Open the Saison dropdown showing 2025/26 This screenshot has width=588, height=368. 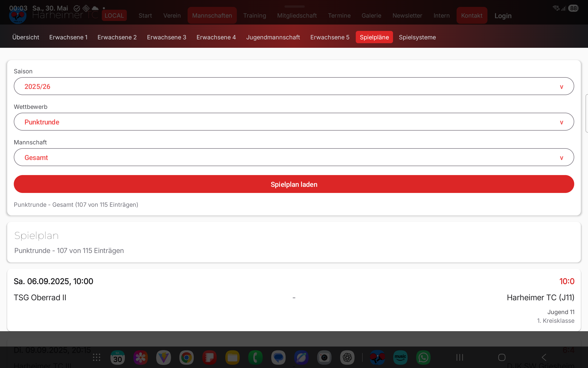tap(294, 86)
